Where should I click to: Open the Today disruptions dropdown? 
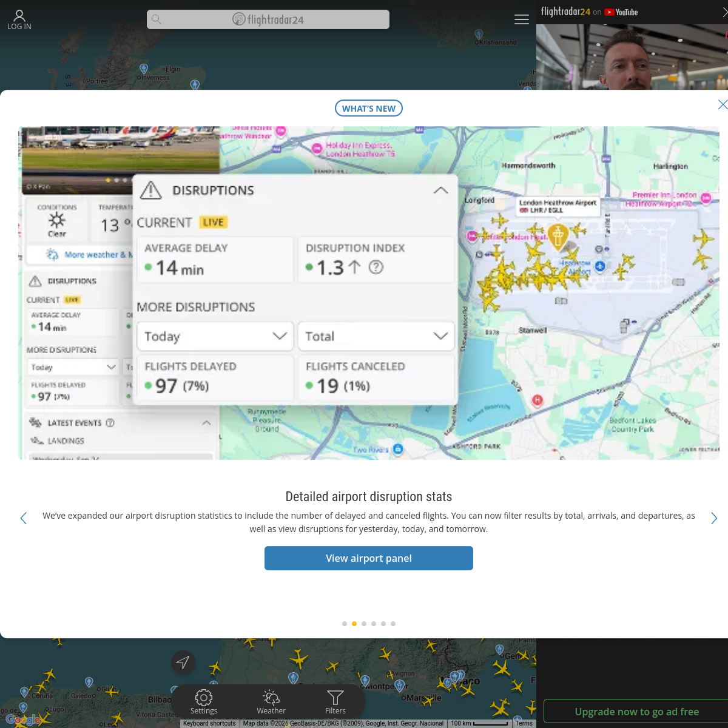[x=215, y=336]
